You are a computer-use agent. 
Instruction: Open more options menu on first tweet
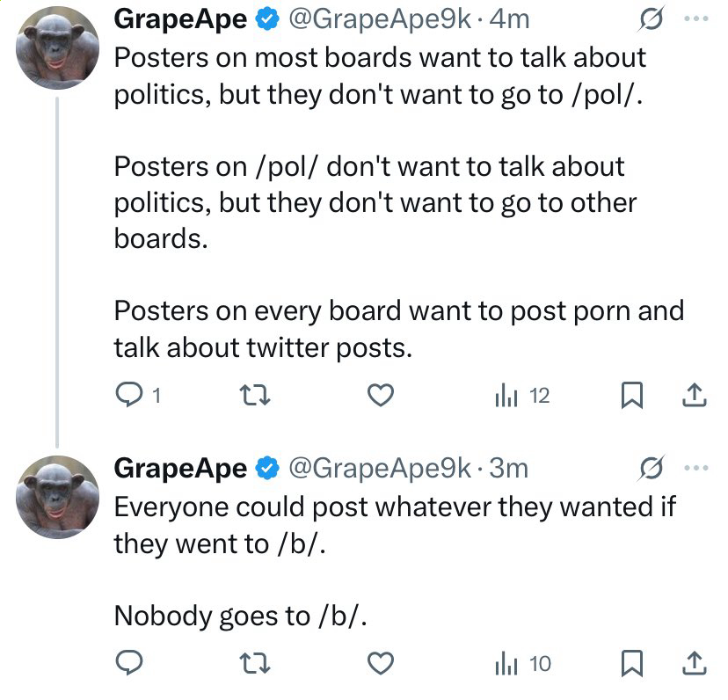[696, 18]
